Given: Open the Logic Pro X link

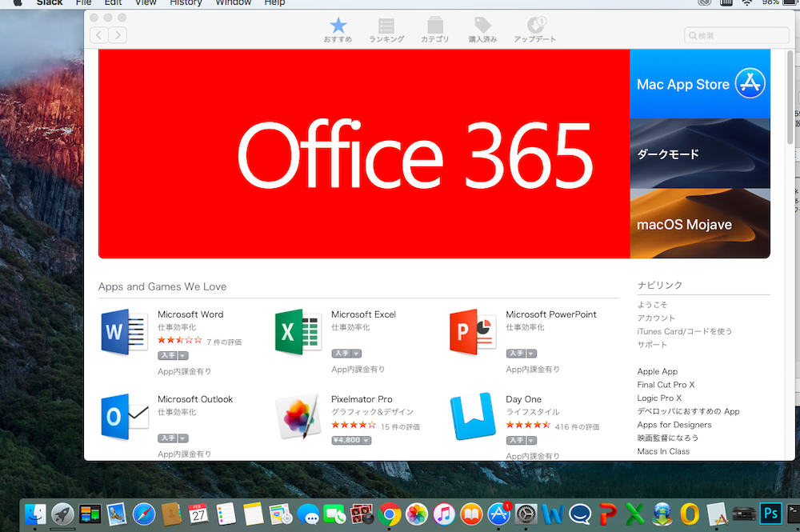Looking at the screenshot, I should pos(659,398).
